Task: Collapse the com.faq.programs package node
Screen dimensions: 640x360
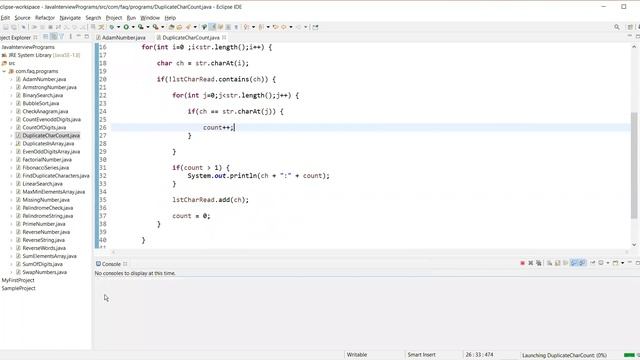Action: [4, 71]
